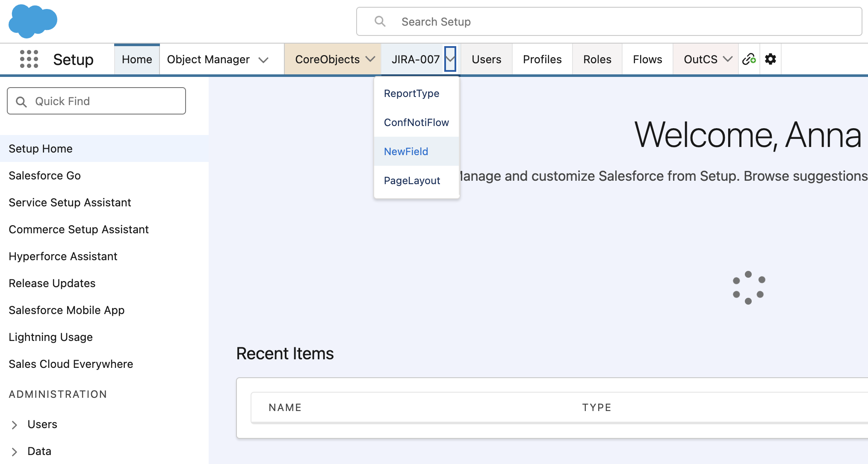
Task: Click the Recent Items heading
Action: pos(285,354)
